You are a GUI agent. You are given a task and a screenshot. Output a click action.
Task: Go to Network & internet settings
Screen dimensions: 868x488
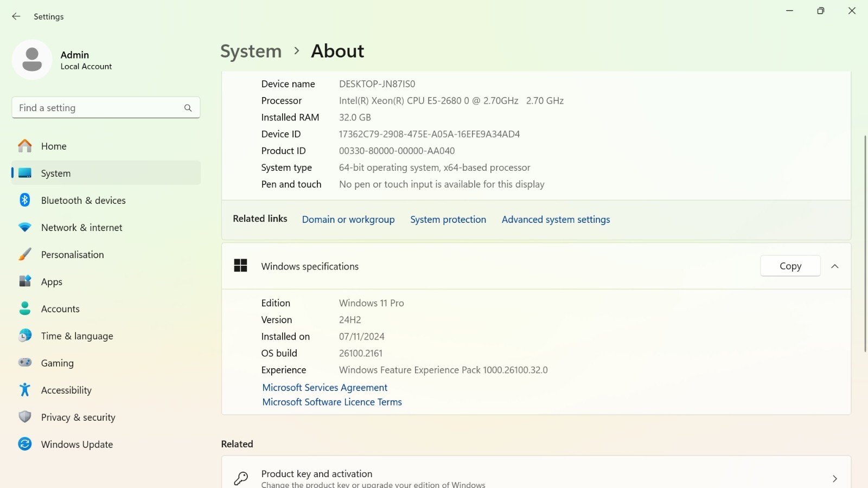[x=106, y=227]
